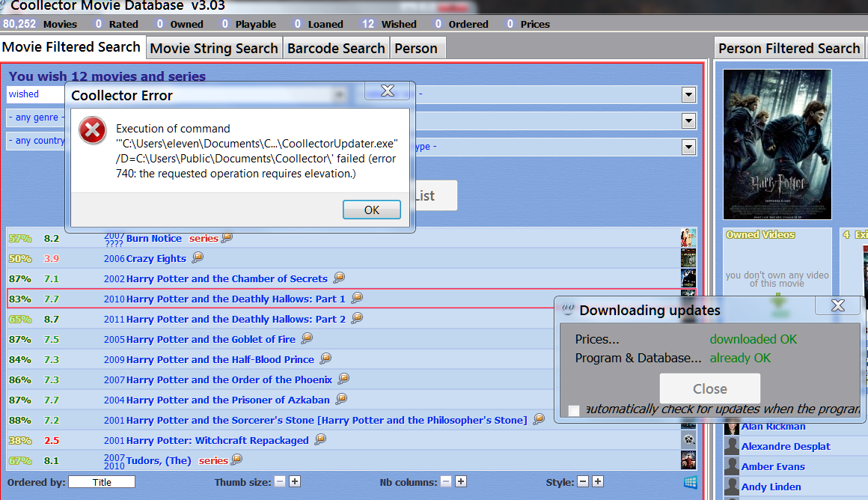Show the 12 Wished movies counter
This screenshot has height=500, width=868.
click(x=389, y=25)
